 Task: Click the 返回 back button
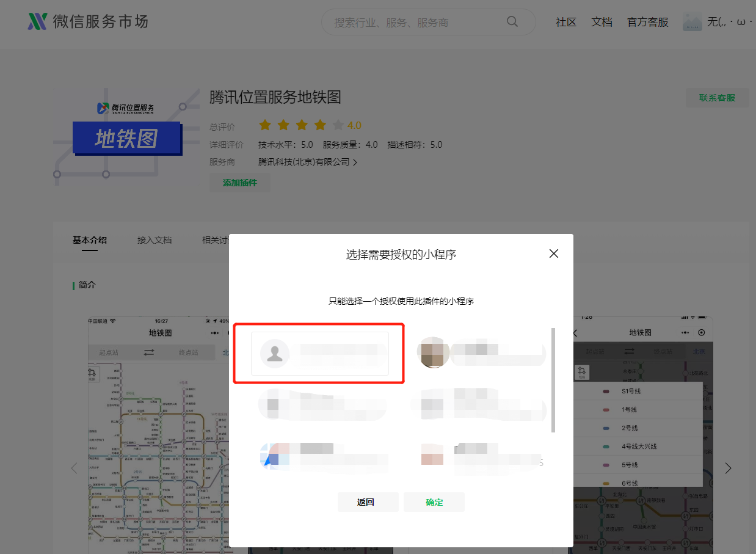368,501
